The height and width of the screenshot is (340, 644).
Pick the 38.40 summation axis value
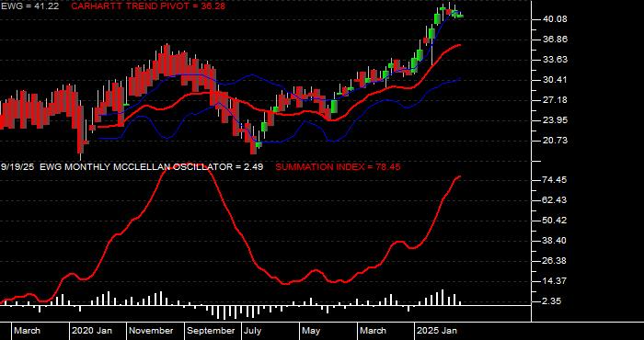(x=555, y=241)
